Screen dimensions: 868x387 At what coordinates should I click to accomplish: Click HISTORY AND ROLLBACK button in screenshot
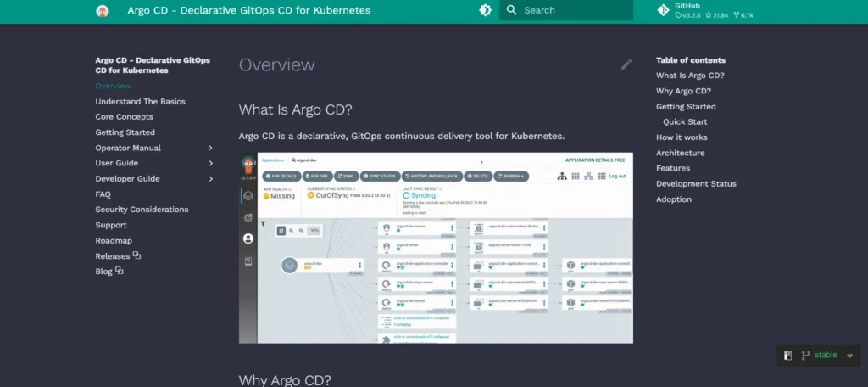point(431,176)
